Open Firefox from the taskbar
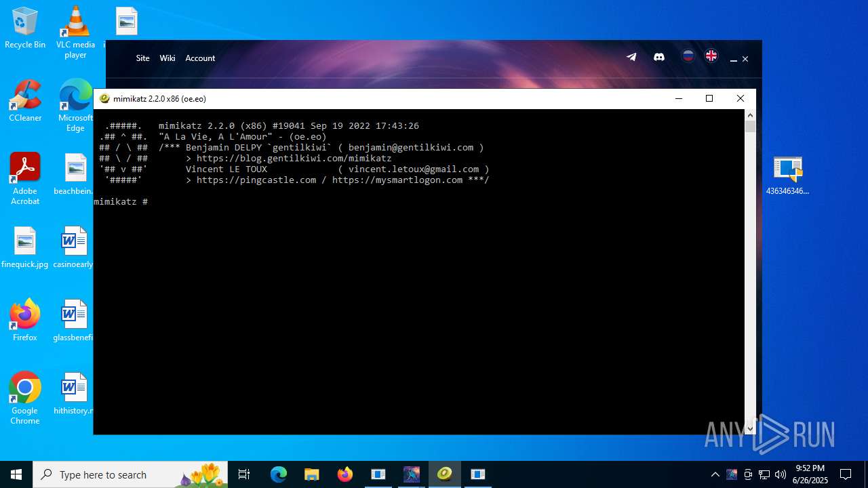The height and width of the screenshot is (488, 868). pyautogui.click(x=345, y=474)
